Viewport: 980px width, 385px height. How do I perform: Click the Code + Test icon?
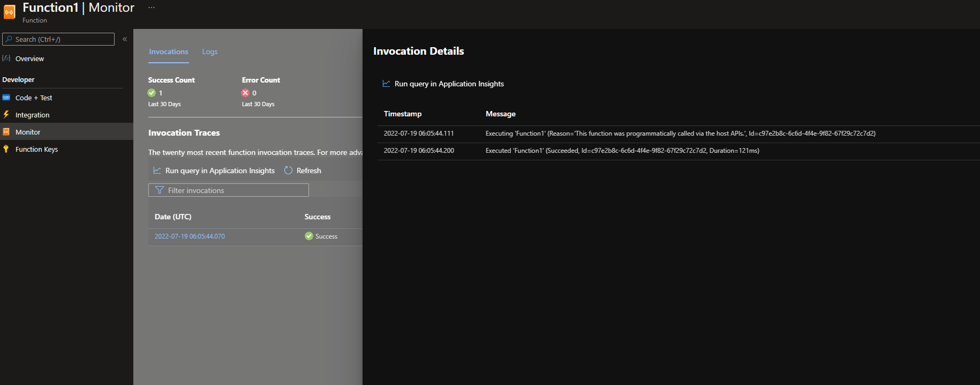6,98
